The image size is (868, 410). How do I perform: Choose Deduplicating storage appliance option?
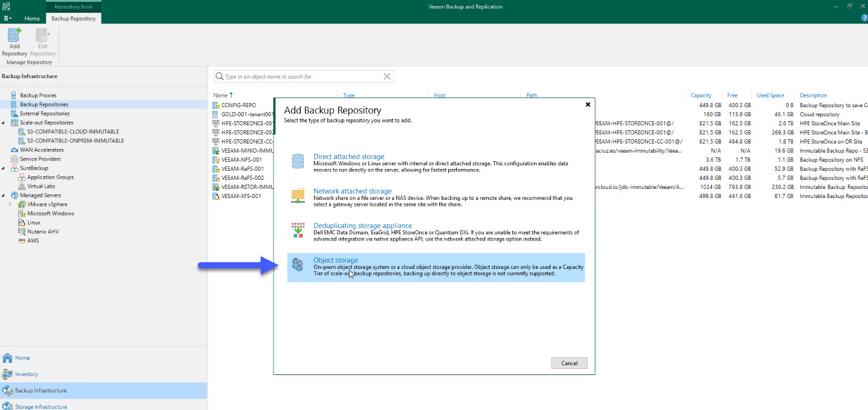click(436, 233)
